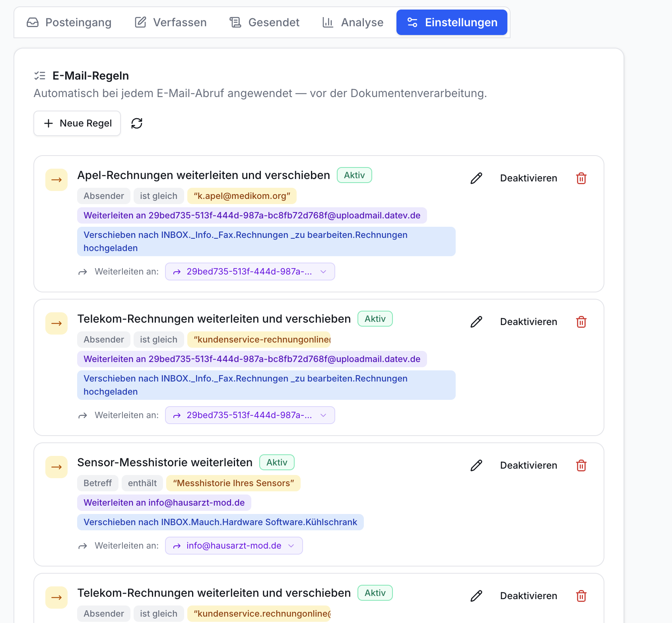Image resolution: width=672 pixels, height=623 pixels.
Task: Click the arrow icon of Sensor-Messhistorie rule
Action: point(56,467)
